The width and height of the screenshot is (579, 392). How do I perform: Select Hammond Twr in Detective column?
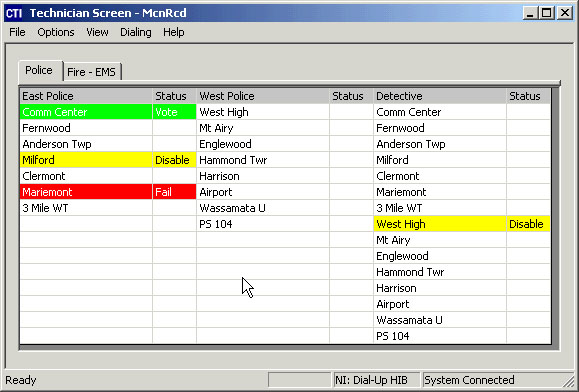tap(440, 272)
